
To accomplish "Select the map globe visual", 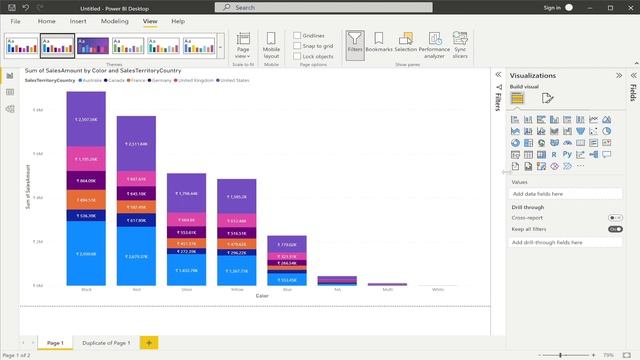I will tap(541, 143).
